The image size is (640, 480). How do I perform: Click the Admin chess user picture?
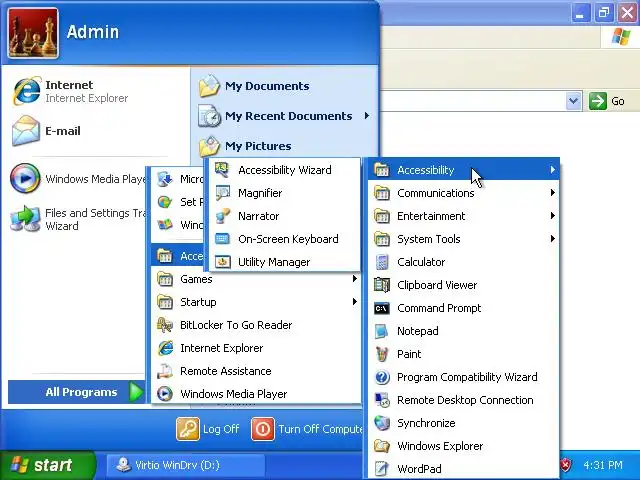pos(33,33)
